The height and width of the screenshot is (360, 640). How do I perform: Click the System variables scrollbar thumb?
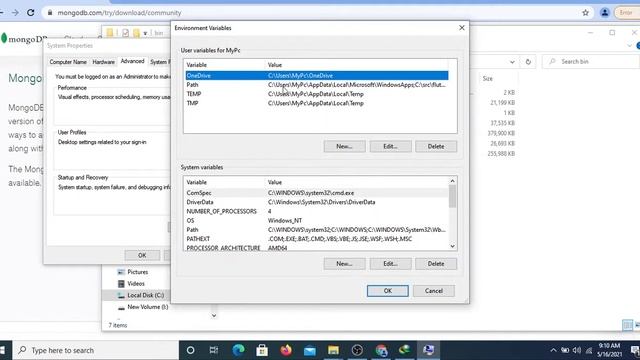click(452, 196)
